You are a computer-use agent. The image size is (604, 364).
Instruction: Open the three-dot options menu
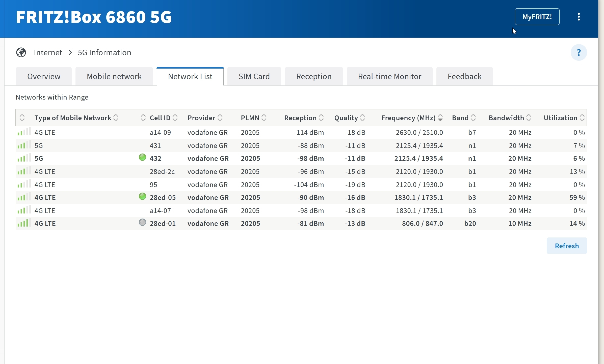pyautogui.click(x=579, y=17)
